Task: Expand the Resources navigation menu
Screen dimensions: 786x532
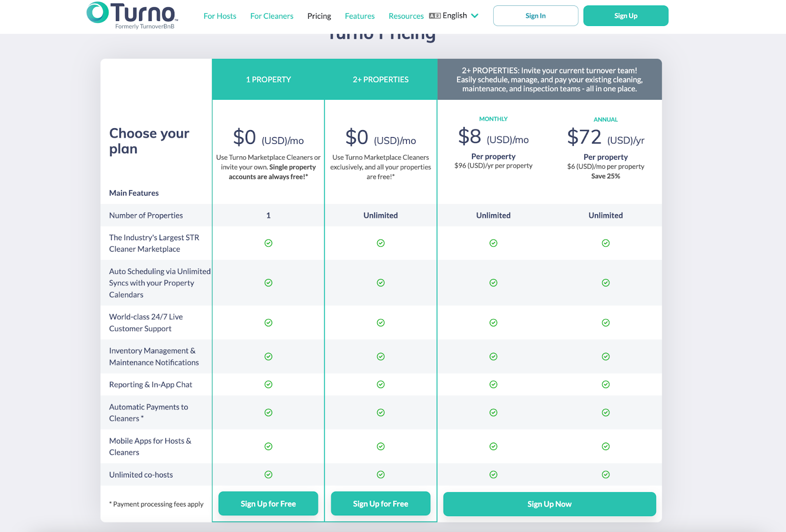Action: (406, 15)
